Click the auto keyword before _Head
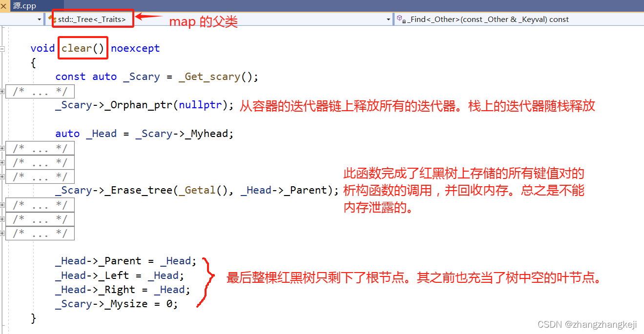Viewport: 644px width, 334px height. 67,134
